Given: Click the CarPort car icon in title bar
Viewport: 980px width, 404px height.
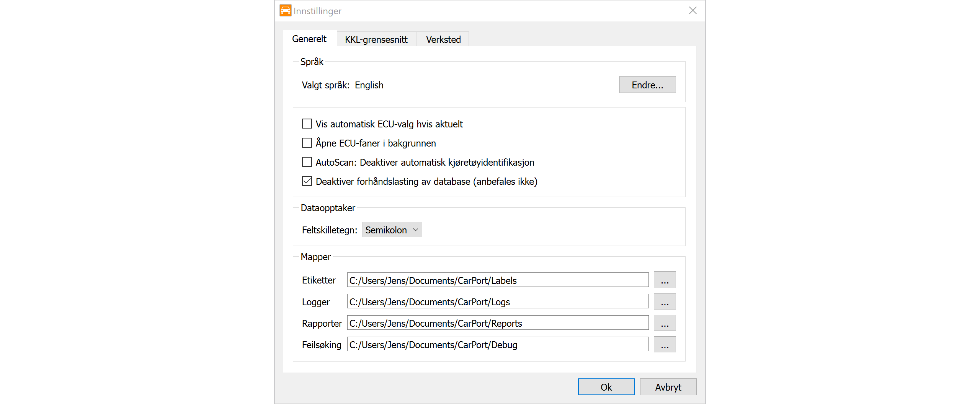Looking at the screenshot, I should [285, 11].
